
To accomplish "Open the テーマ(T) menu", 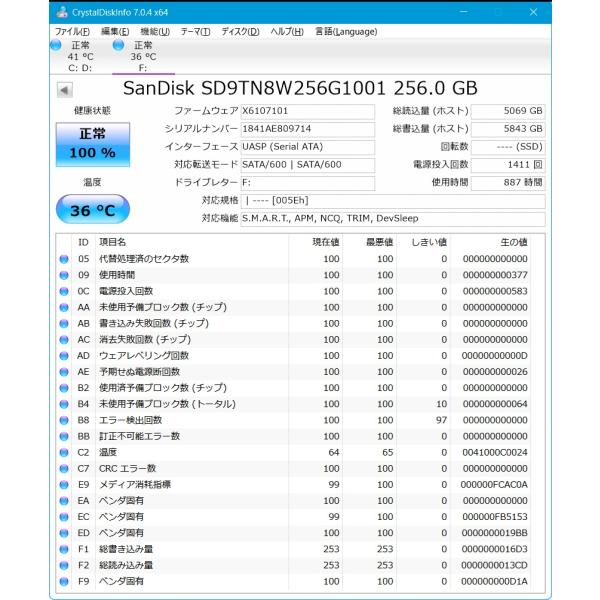I will point(195,32).
